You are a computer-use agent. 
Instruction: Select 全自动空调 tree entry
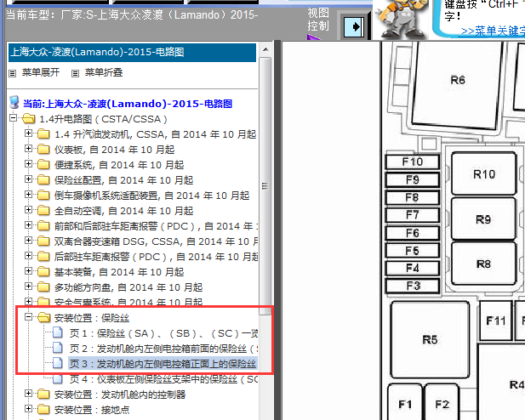point(124,211)
